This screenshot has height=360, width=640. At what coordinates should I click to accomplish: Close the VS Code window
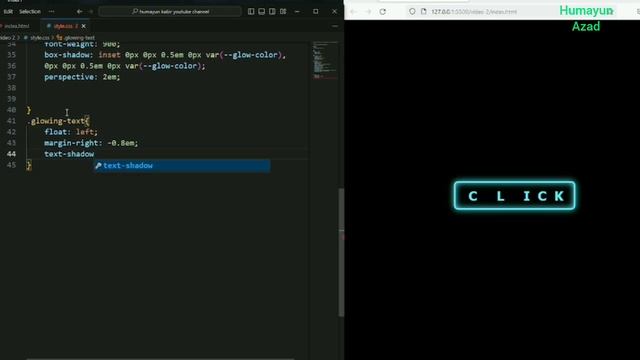[x=334, y=11]
